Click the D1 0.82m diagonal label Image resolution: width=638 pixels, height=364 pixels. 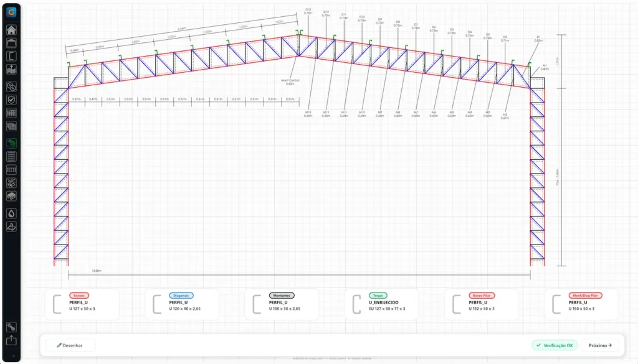point(538,39)
